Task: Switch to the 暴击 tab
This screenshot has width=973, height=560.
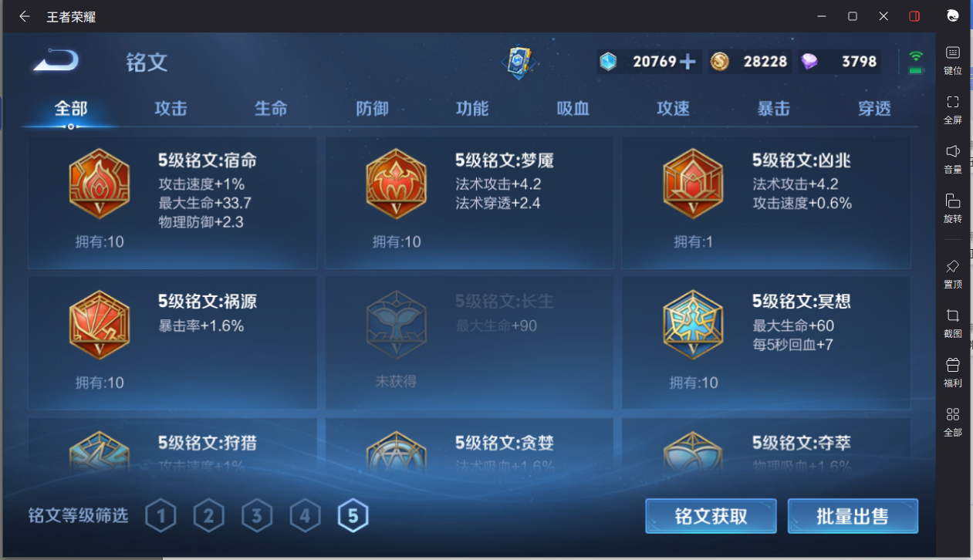Action: coord(773,109)
